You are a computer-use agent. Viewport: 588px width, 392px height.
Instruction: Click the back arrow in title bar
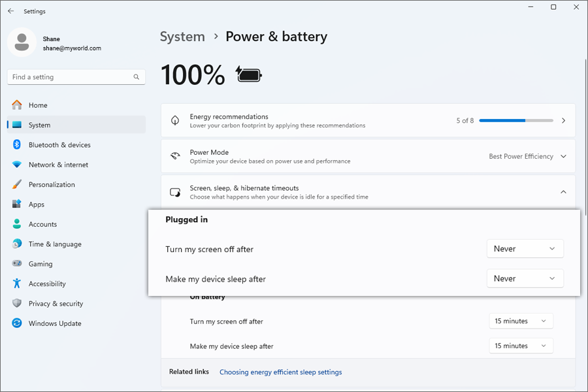[x=10, y=11]
